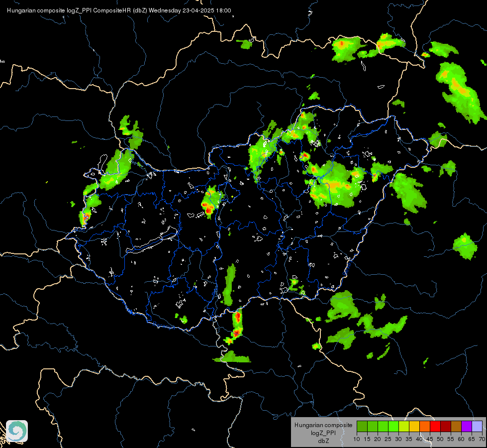Click the legend scale value 55
Image resolution: width=487 pixels, height=448 pixels.
(x=451, y=440)
